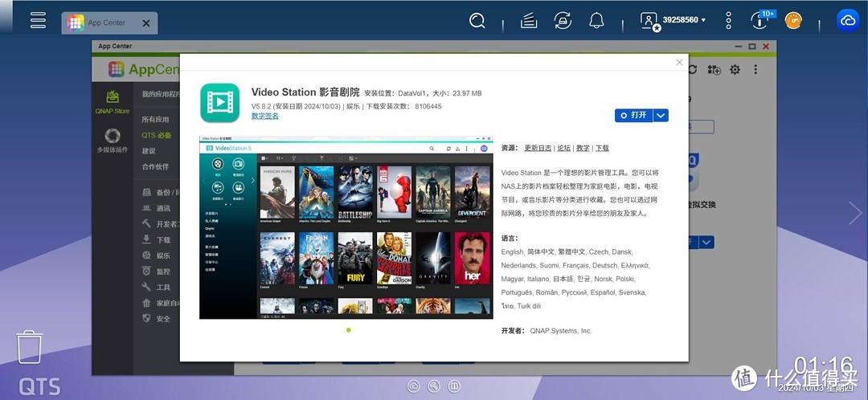Select the 安全 category row
868x400 pixels.
(156, 319)
